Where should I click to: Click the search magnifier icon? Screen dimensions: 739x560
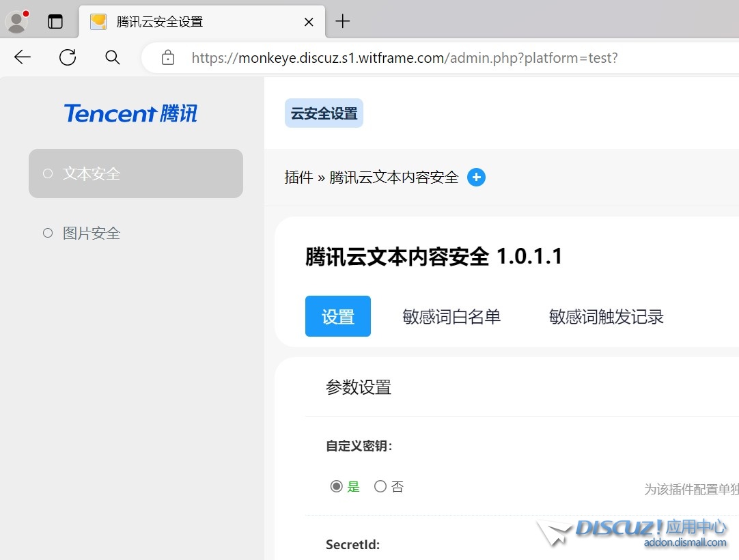(x=112, y=57)
